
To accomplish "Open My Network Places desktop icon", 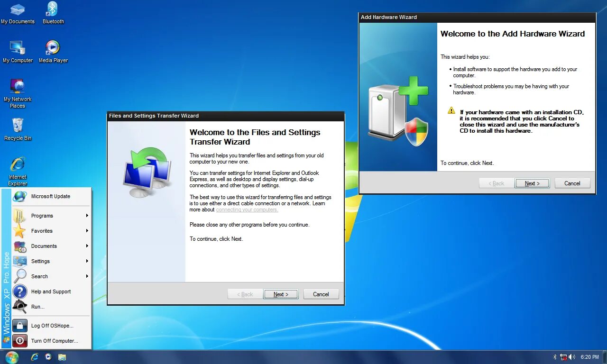I will pos(18,93).
